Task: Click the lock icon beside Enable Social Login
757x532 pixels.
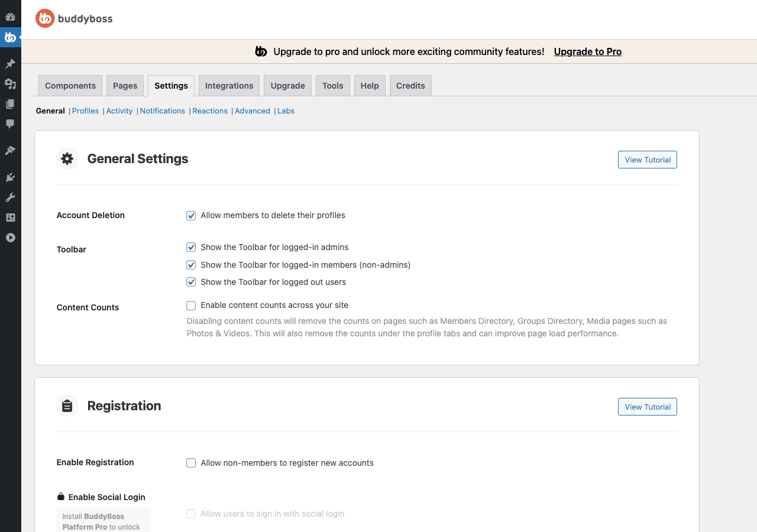Action: [60, 497]
